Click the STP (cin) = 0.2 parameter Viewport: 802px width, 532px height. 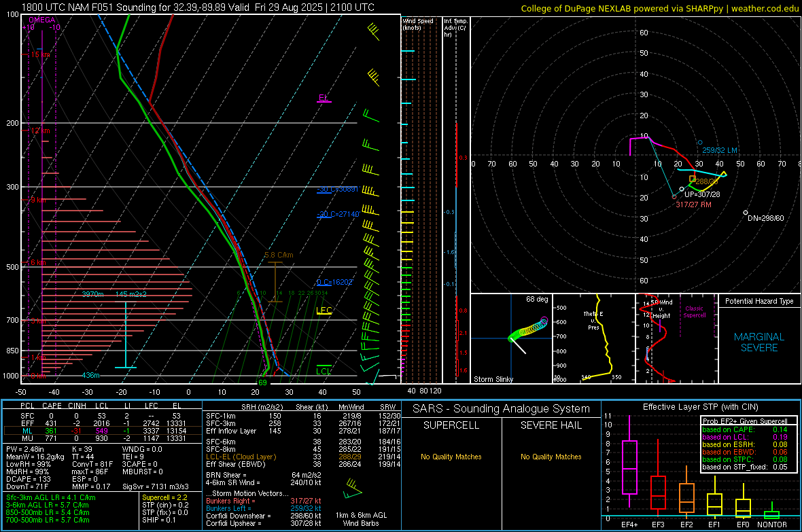165,505
